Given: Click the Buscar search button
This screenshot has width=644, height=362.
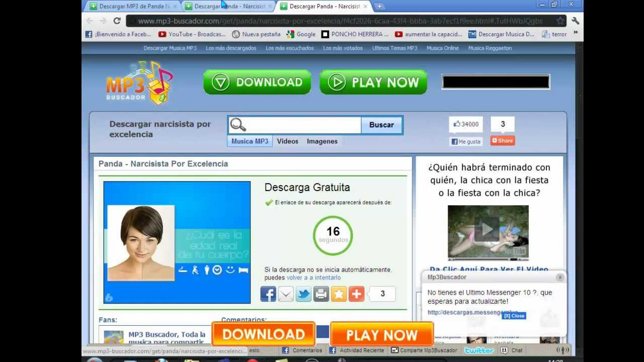Looking at the screenshot, I should (x=381, y=125).
